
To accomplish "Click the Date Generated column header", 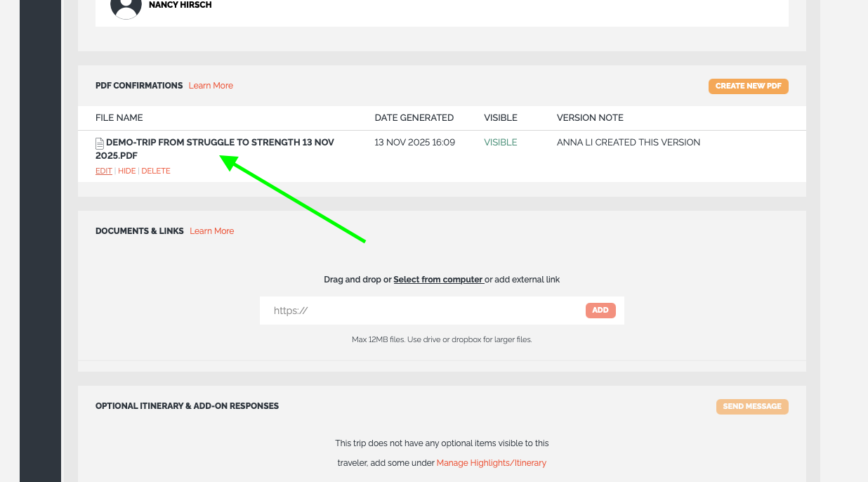I will (414, 117).
